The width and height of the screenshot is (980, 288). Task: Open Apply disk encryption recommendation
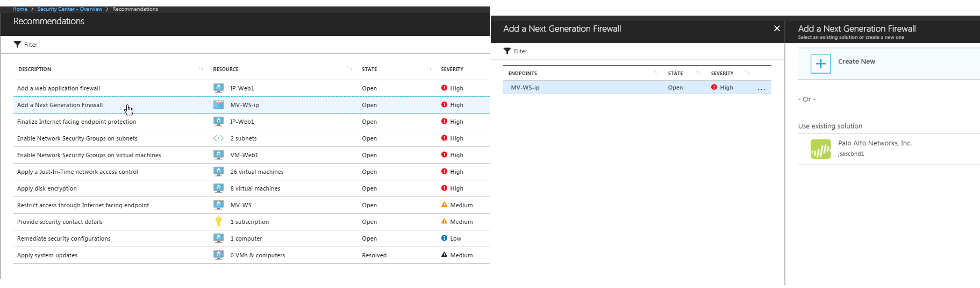47,188
